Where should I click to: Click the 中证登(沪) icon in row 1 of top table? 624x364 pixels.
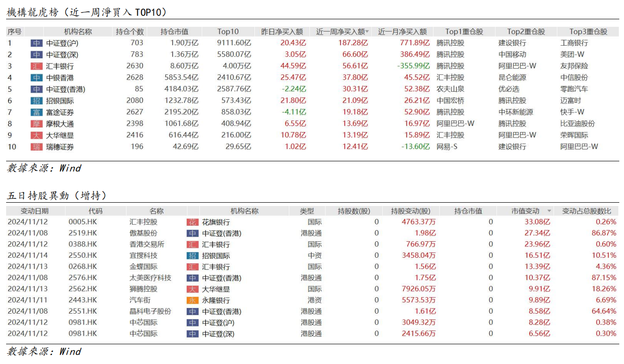37,43
